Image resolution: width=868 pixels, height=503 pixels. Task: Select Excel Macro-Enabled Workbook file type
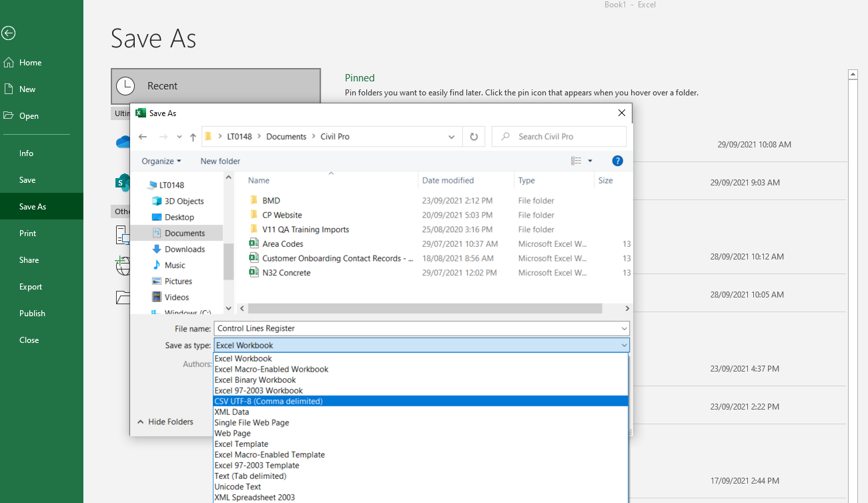(272, 370)
